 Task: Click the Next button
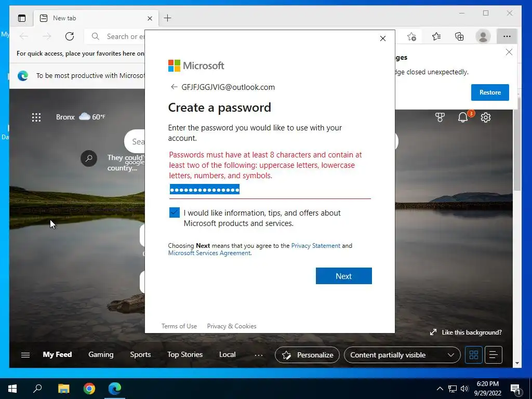344,276
